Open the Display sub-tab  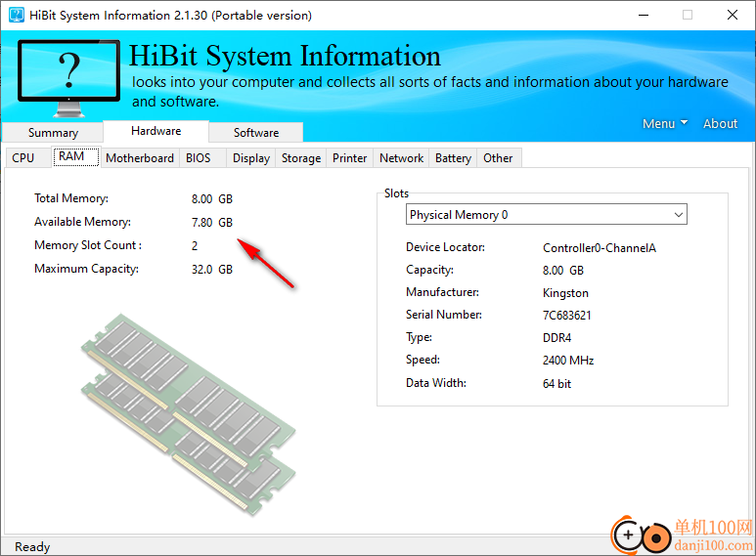[x=250, y=158]
